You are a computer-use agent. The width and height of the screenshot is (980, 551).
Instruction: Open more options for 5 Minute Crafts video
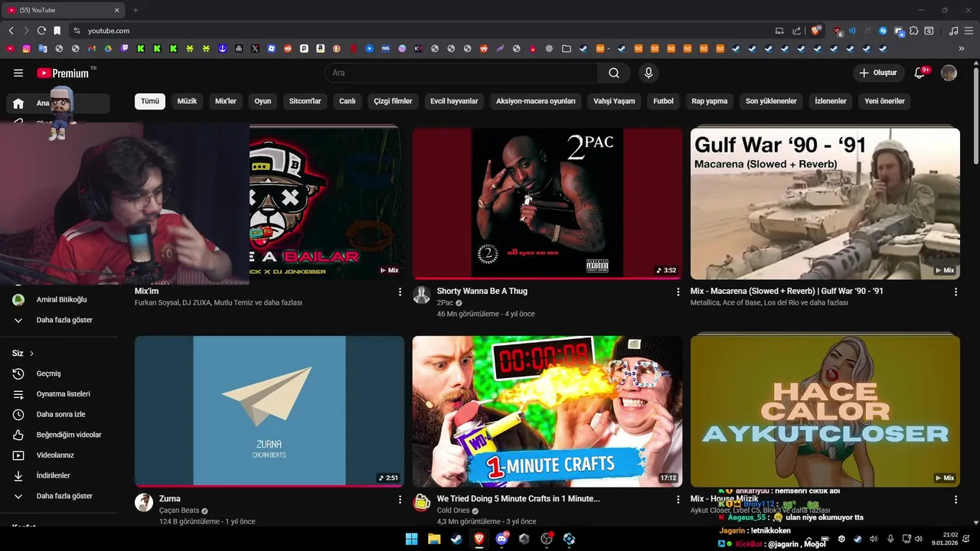(678, 499)
